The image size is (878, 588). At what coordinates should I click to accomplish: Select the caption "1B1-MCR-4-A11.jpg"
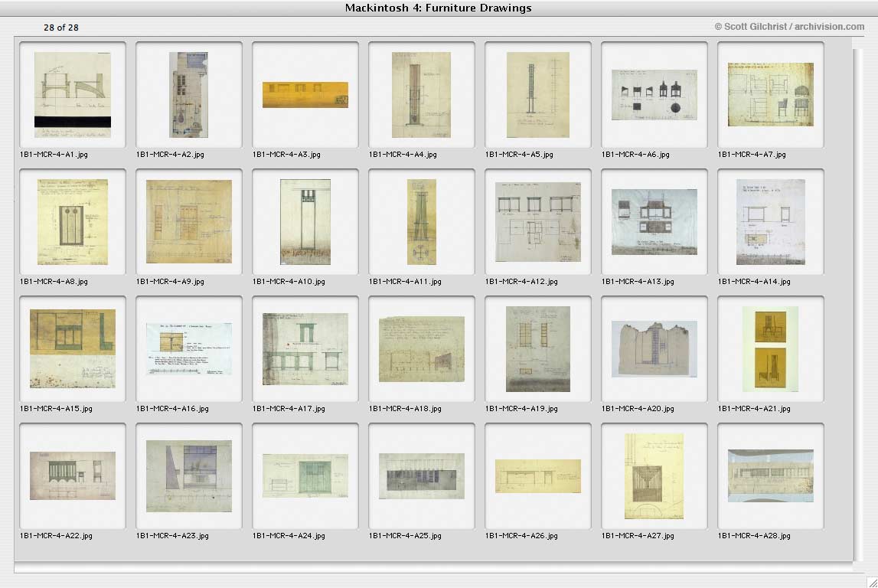[x=406, y=282]
